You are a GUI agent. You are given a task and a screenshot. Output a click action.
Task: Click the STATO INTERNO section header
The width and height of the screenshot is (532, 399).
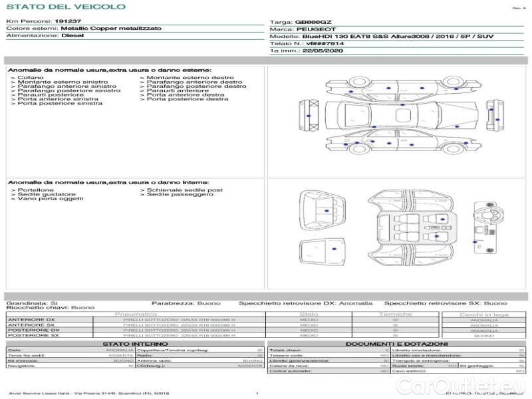136,343
